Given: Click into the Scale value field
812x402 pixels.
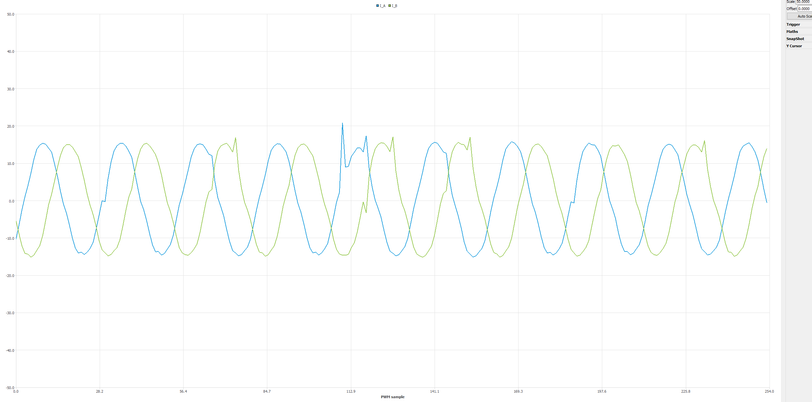Looking at the screenshot, I should [x=804, y=2].
